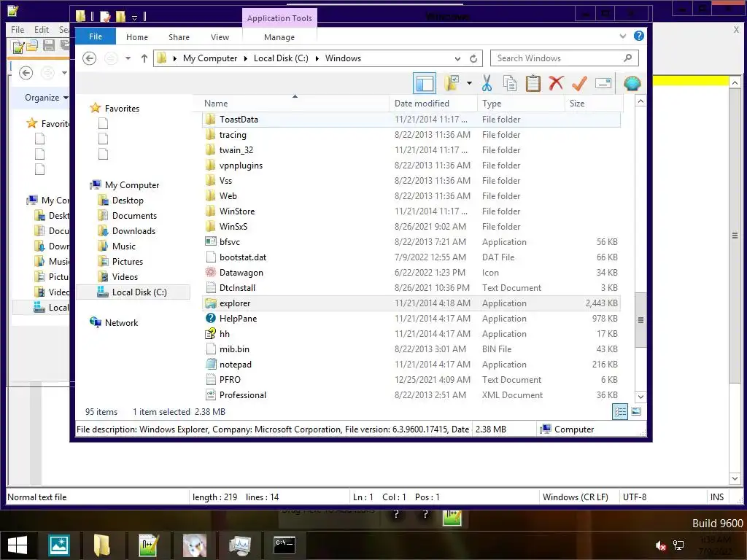Open the Manage ribbon tab
The height and width of the screenshot is (560, 747).
coord(279,37)
